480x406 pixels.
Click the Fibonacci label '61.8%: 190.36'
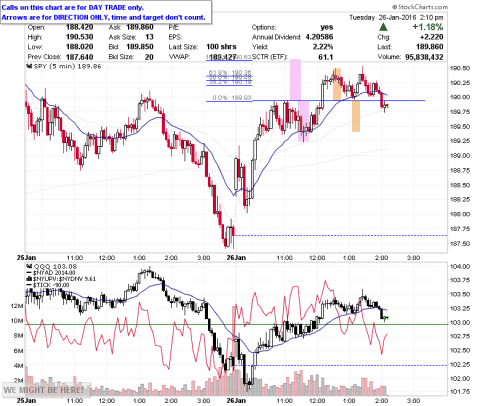230,72
